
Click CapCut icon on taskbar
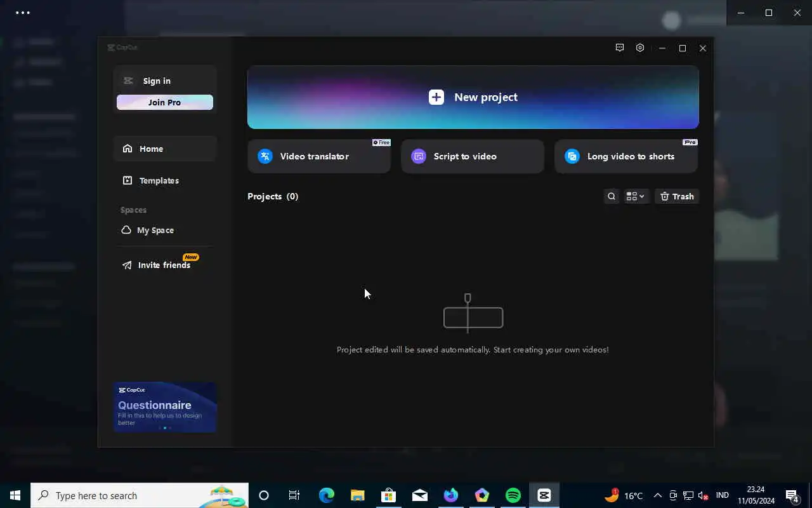[x=544, y=495]
